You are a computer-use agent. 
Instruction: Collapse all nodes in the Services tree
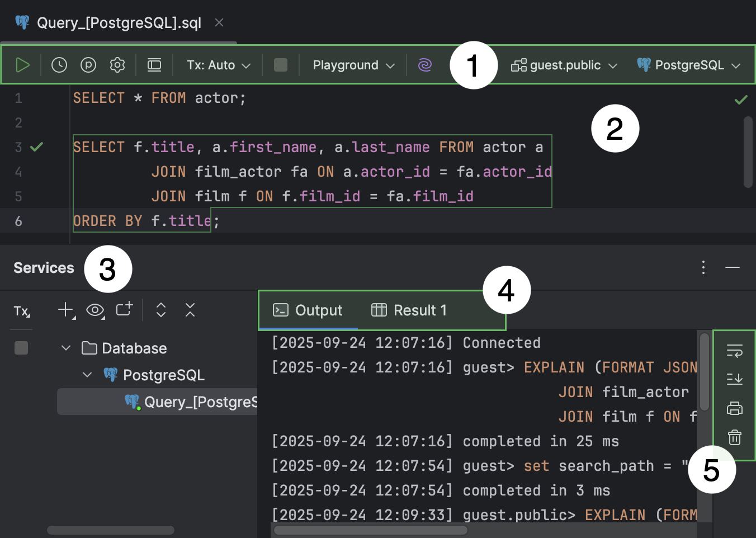coord(190,309)
